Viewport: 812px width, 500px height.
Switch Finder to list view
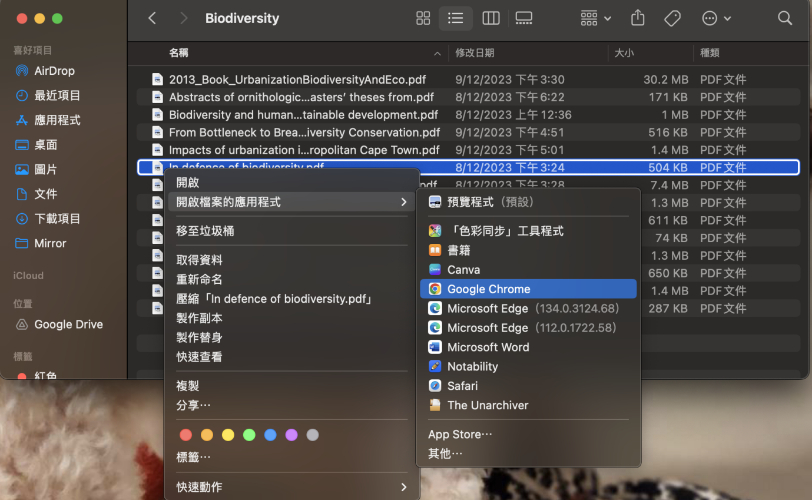point(456,19)
